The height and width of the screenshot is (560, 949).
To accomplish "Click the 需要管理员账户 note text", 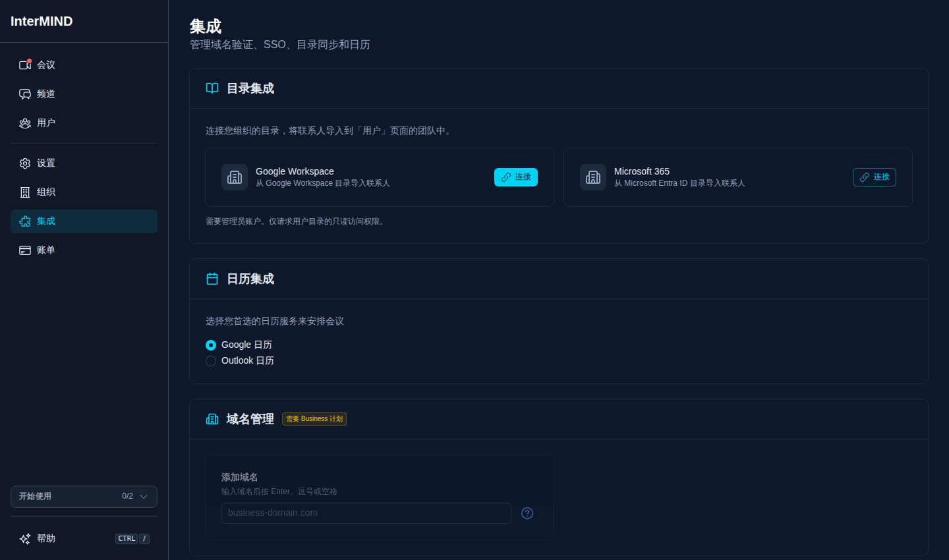I will pyautogui.click(x=295, y=221).
